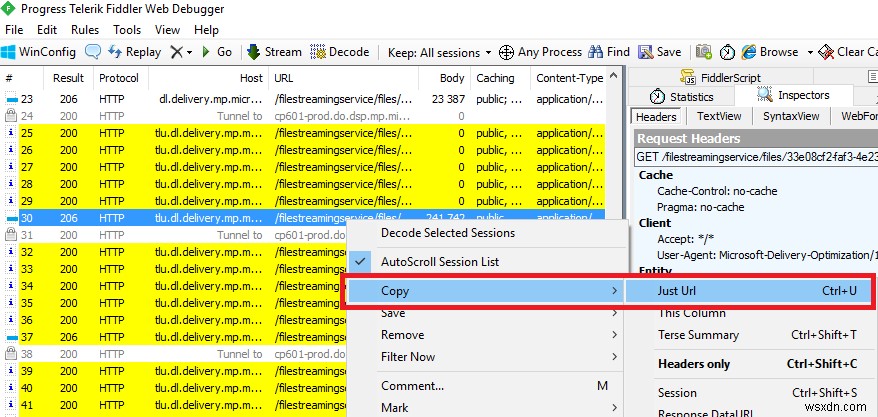This screenshot has height=417, width=878.
Task: Open WinConfig from the toolbar
Action: click(39, 52)
